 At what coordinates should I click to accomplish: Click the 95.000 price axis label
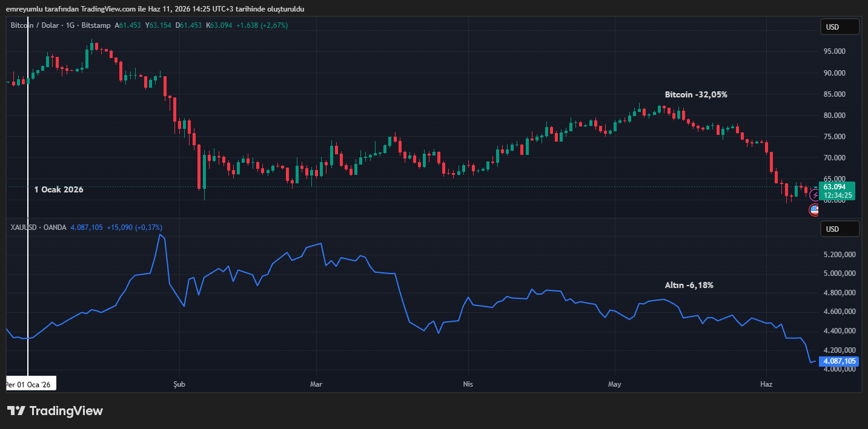click(x=834, y=52)
